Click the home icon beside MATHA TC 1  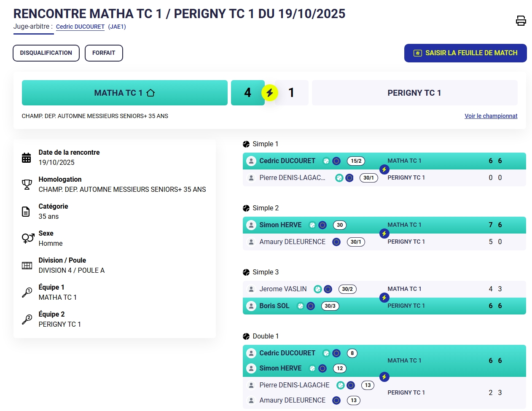coord(150,93)
